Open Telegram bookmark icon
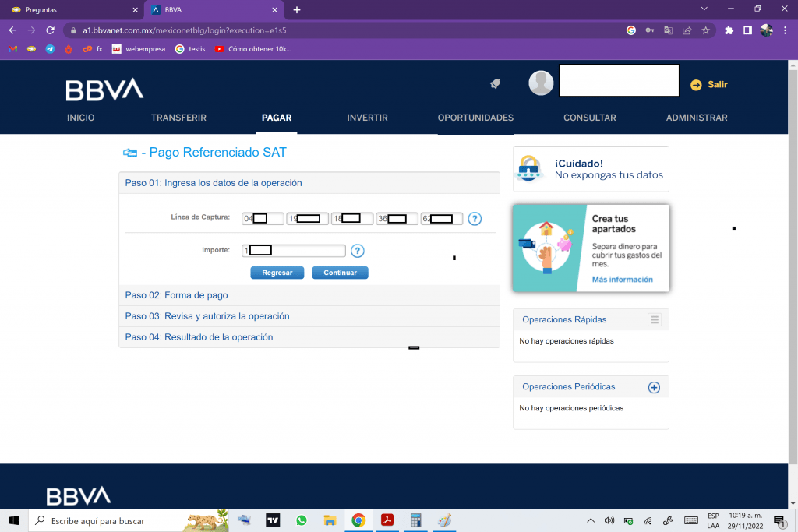The height and width of the screenshot is (532, 798). [50, 49]
